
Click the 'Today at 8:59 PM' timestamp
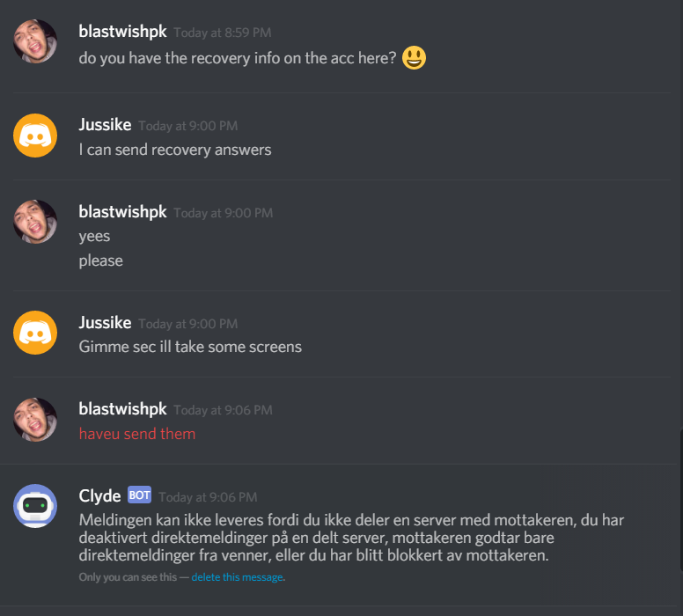pyautogui.click(x=223, y=33)
